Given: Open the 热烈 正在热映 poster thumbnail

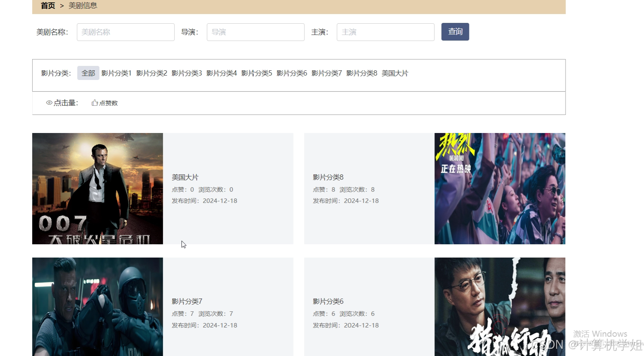Looking at the screenshot, I should pos(500,188).
